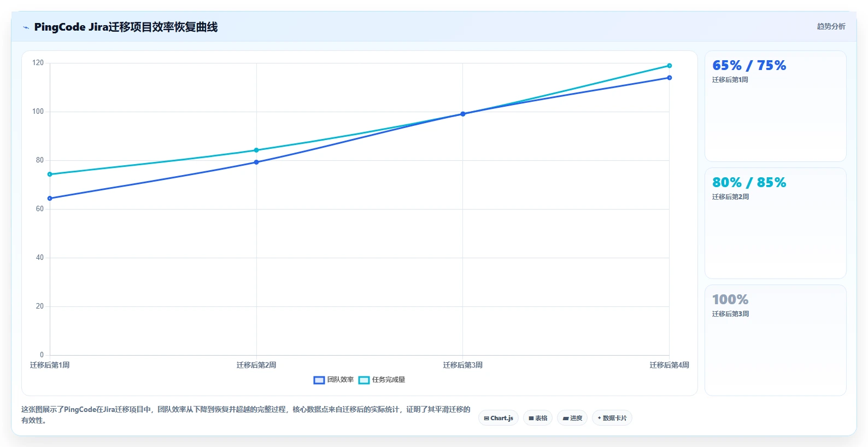This screenshot has height=447, width=868.
Task: Click 迁移后第3周 caption in third stat card
Action: pyautogui.click(x=730, y=314)
